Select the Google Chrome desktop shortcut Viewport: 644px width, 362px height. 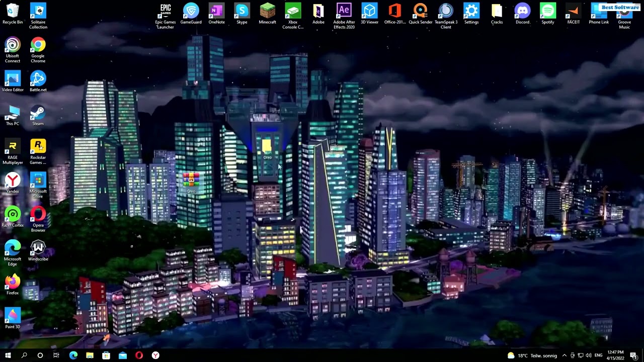point(38,50)
